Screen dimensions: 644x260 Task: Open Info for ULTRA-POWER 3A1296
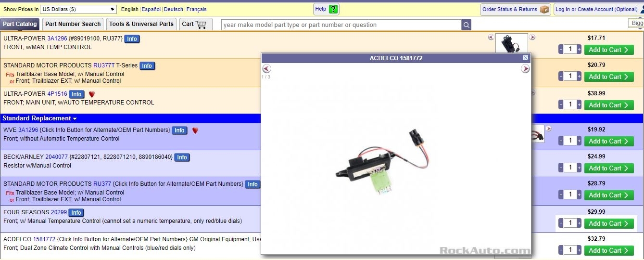[132, 39]
